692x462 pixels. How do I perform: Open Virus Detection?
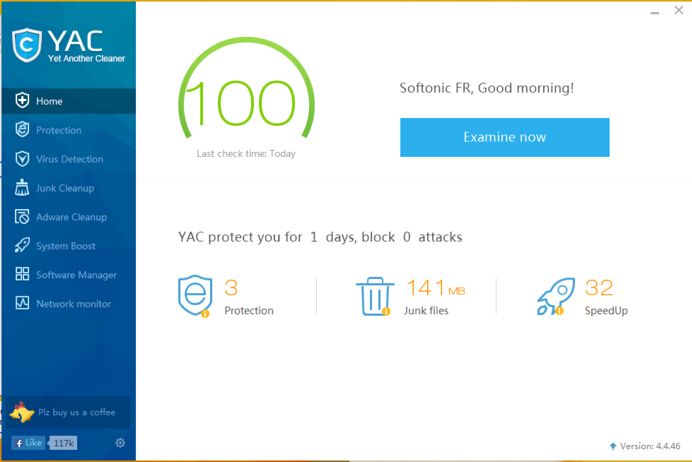click(68, 159)
